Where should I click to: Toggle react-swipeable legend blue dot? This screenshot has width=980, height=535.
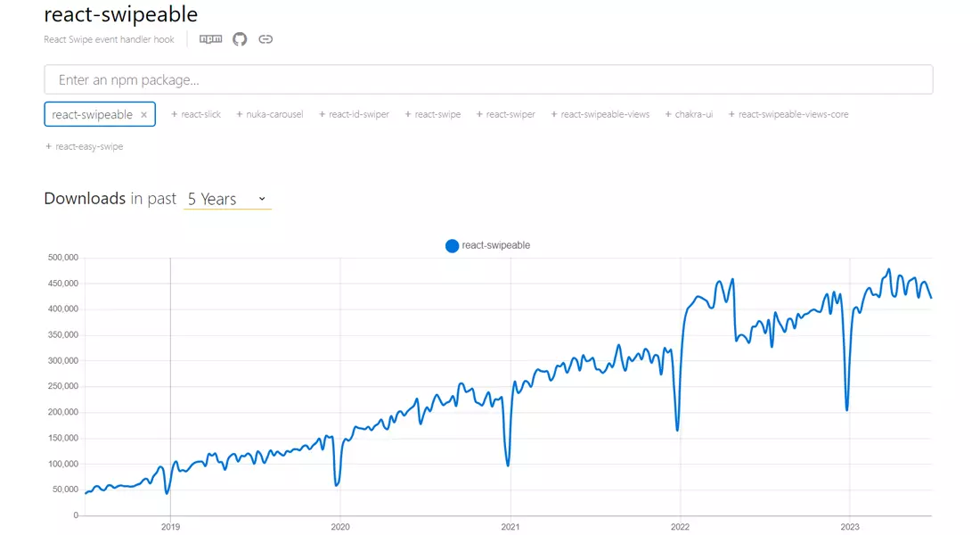click(x=452, y=246)
